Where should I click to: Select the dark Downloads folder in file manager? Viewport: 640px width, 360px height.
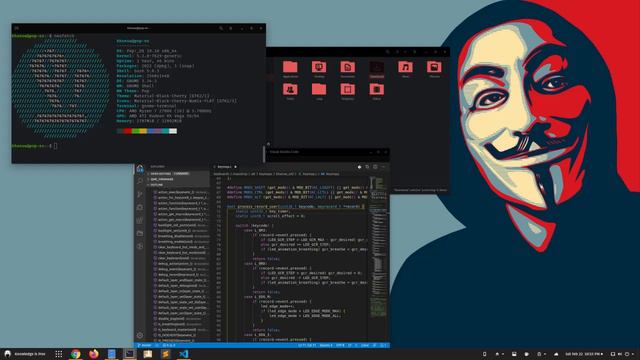(x=377, y=69)
